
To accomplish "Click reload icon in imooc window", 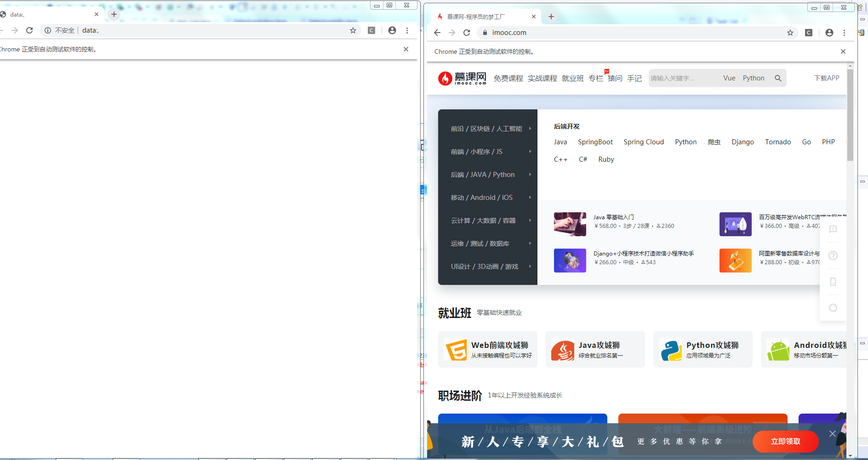I will tap(467, 33).
